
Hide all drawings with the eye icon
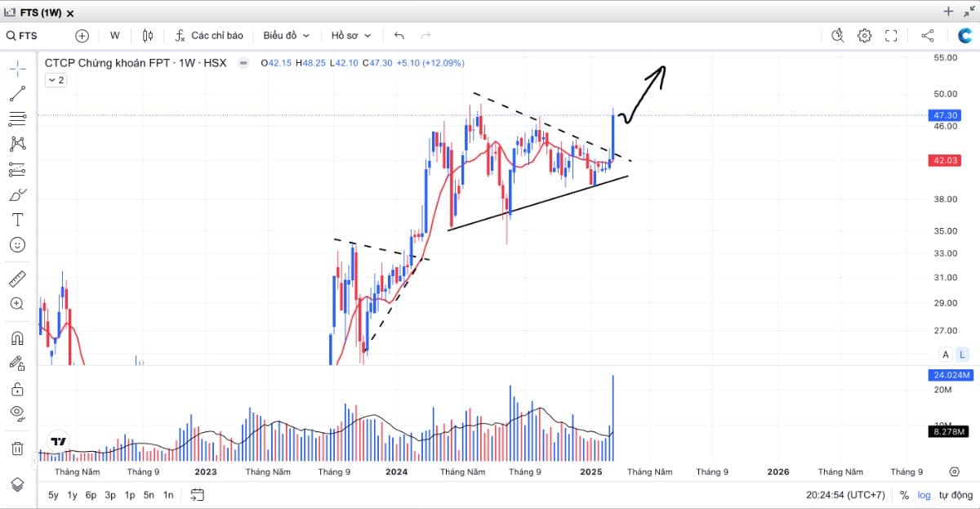click(x=17, y=412)
